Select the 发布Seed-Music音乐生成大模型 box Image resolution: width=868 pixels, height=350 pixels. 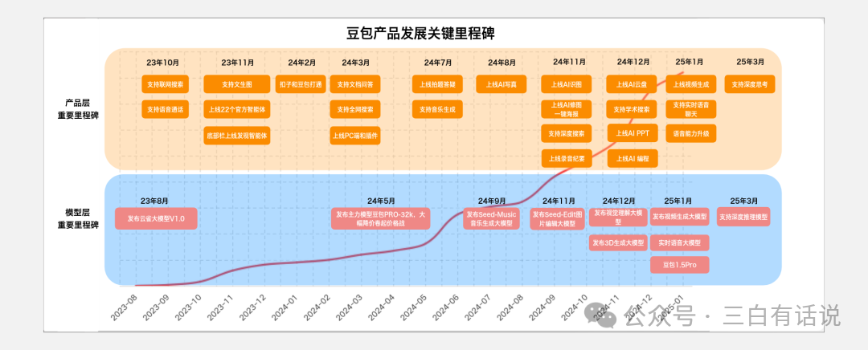click(x=491, y=218)
